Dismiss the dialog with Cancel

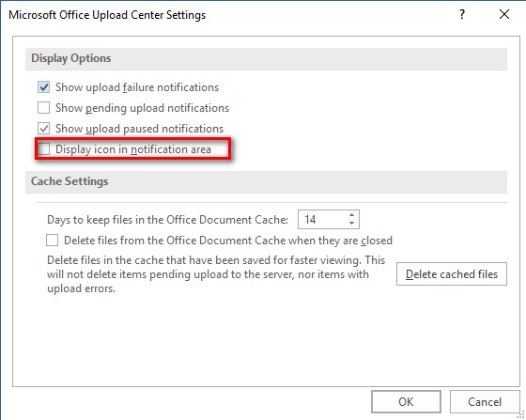point(485,401)
